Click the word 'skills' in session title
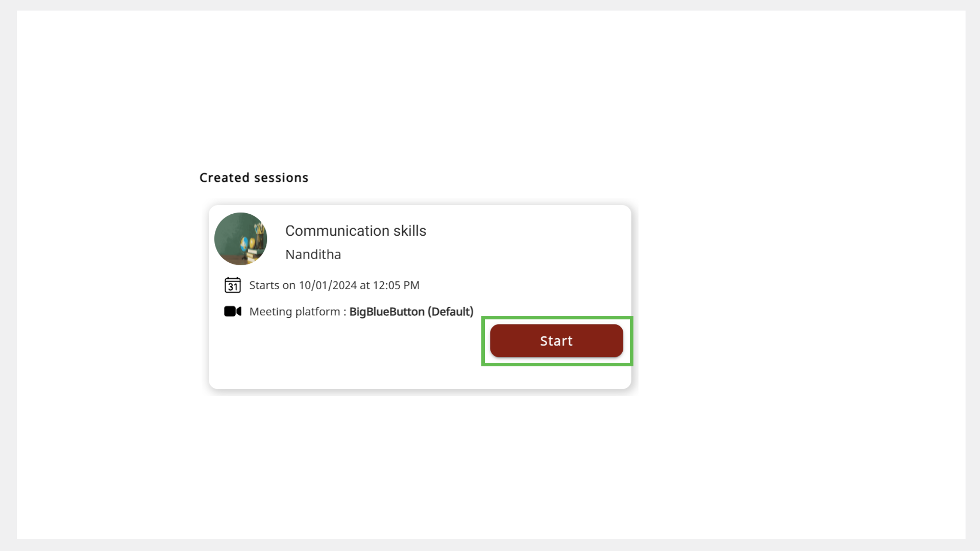 coord(409,231)
